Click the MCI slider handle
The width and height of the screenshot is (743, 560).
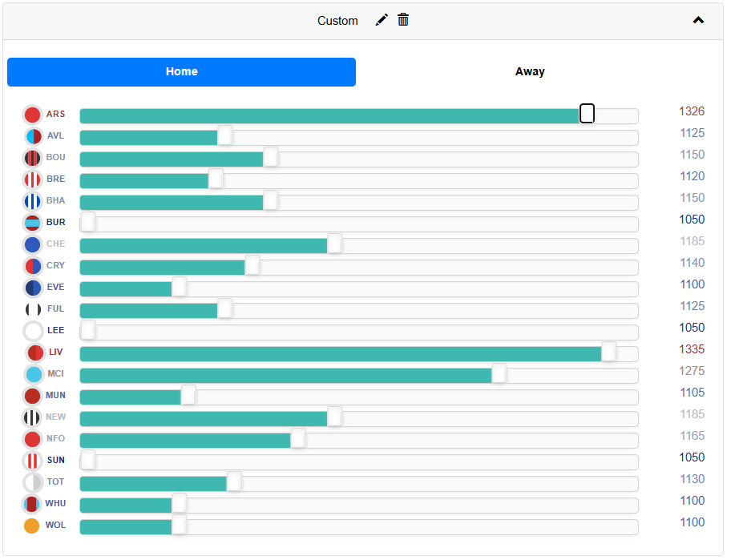point(499,373)
